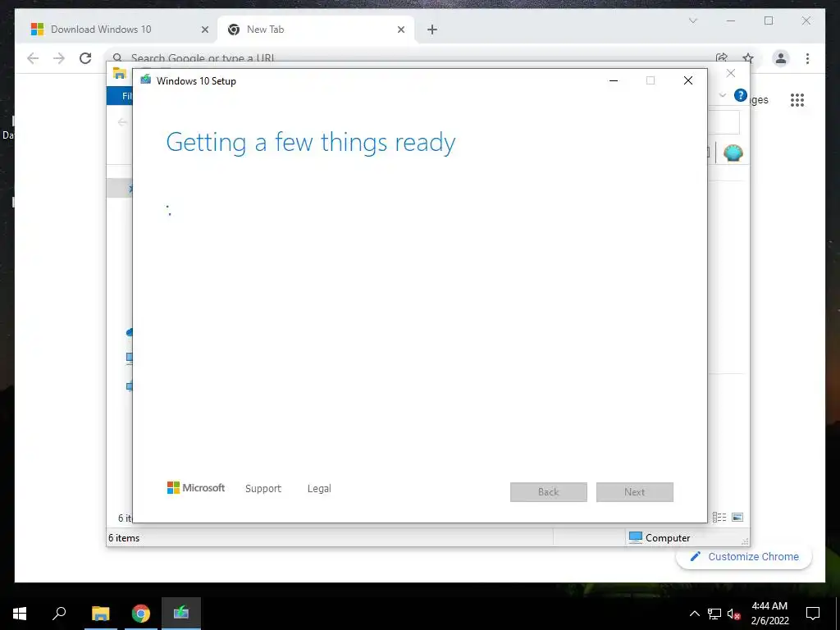Open the File tab in File Explorer

point(120,96)
